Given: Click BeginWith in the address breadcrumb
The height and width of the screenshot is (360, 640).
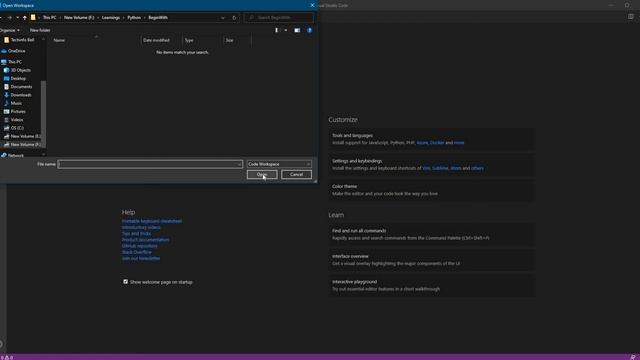Looking at the screenshot, I should point(158,18).
